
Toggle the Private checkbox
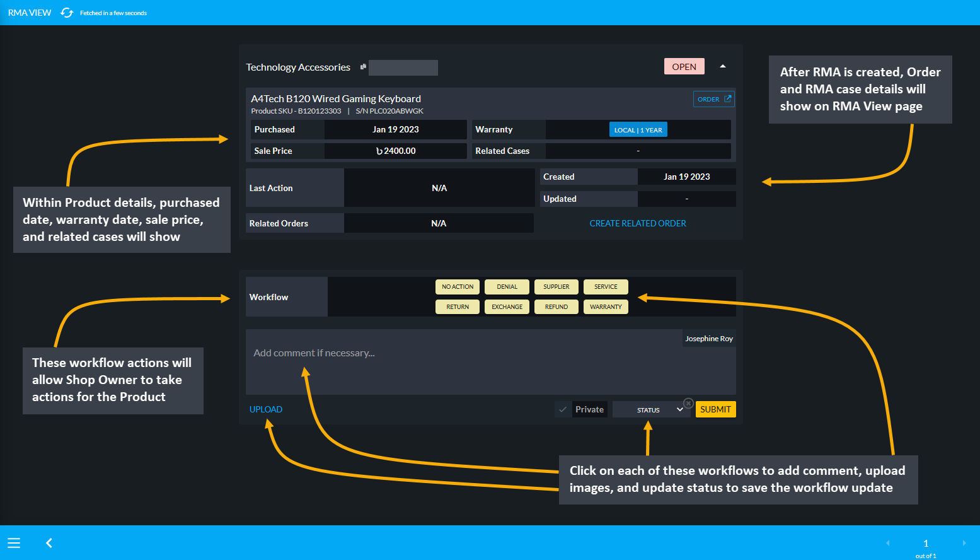563,409
